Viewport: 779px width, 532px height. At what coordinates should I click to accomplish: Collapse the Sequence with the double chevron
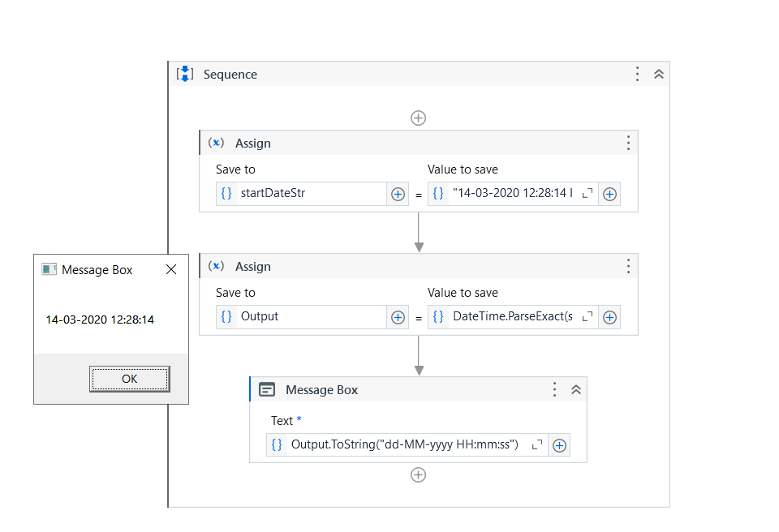pyautogui.click(x=658, y=73)
